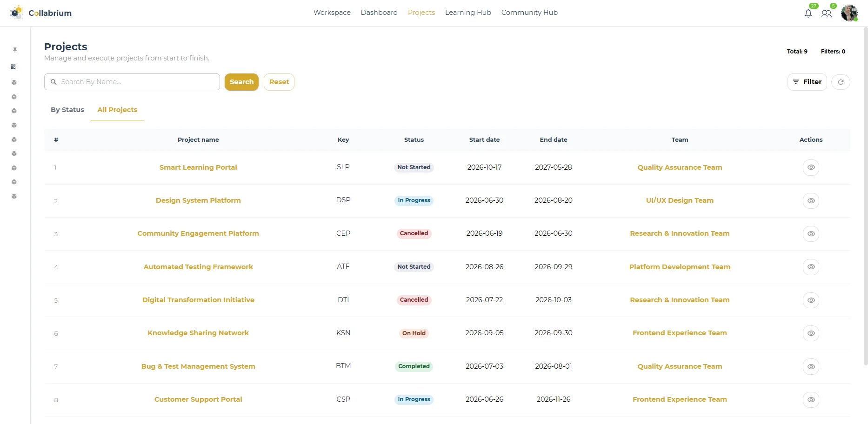
Task: View Knowledge Sharing Network eye icon
Action: [x=811, y=333]
